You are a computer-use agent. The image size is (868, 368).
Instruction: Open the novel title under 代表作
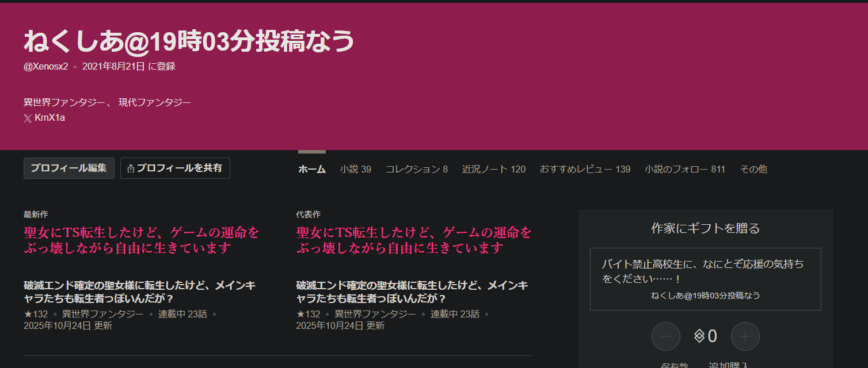414,240
